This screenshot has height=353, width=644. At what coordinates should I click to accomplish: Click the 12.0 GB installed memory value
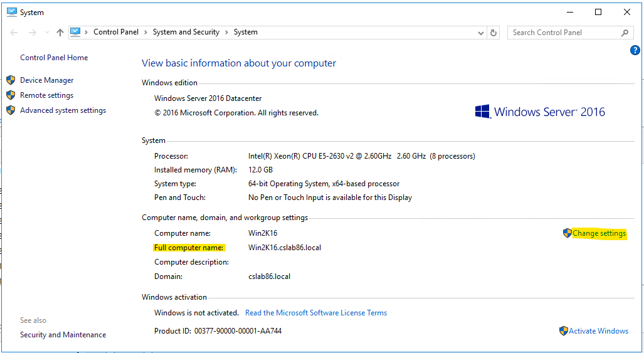click(260, 169)
